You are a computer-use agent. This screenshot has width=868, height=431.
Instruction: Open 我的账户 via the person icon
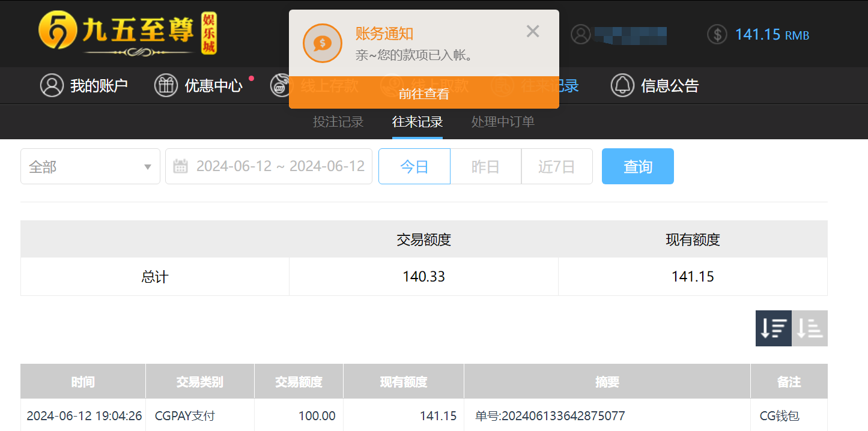click(52, 85)
